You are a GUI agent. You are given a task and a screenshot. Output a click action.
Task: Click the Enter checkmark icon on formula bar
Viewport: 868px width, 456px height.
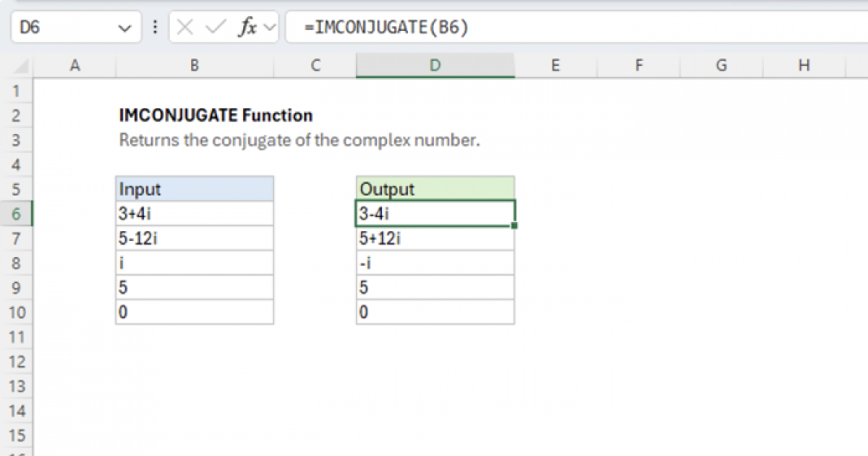pyautogui.click(x=214, y=27)
